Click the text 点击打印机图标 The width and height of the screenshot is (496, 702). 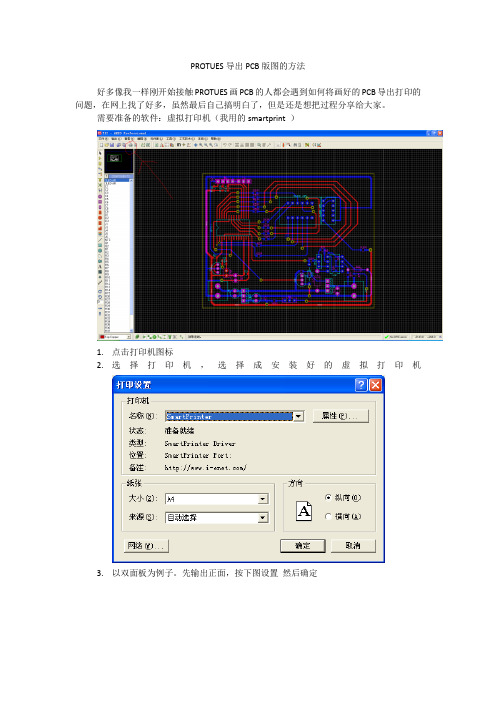tap(142, 352)
